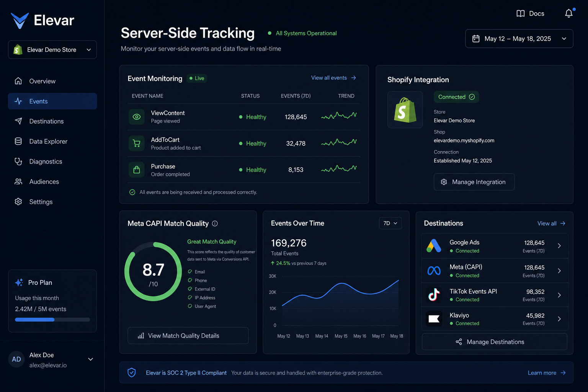Click the Docs book icon

[521, 14]
